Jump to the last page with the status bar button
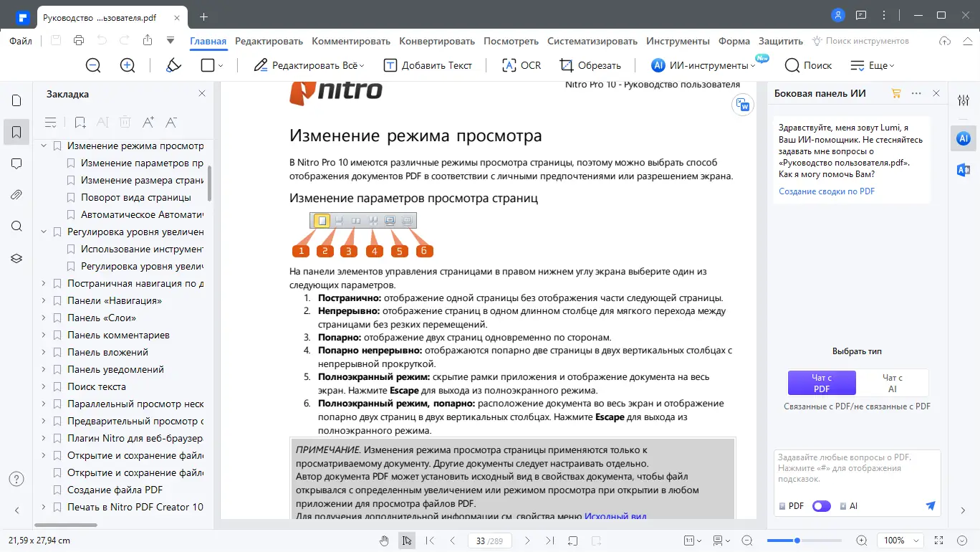The width and height of the screenshot is (980, 552). (x=550, y=541)
